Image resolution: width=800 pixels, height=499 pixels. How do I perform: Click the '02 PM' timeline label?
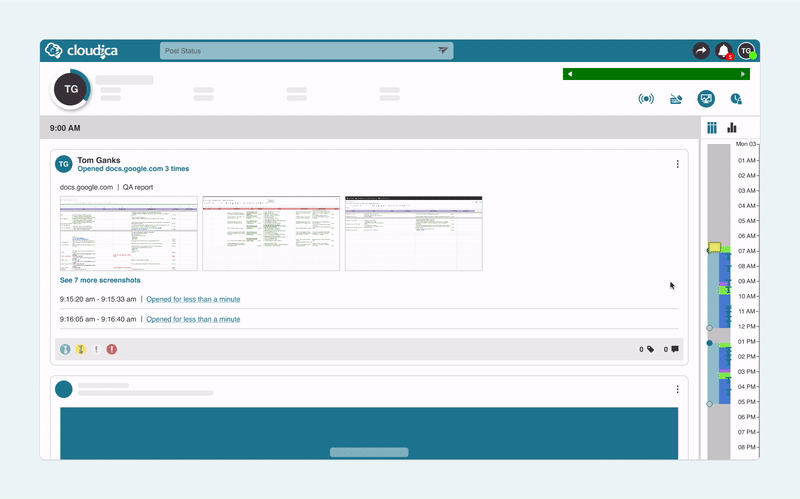coord(747,357)
